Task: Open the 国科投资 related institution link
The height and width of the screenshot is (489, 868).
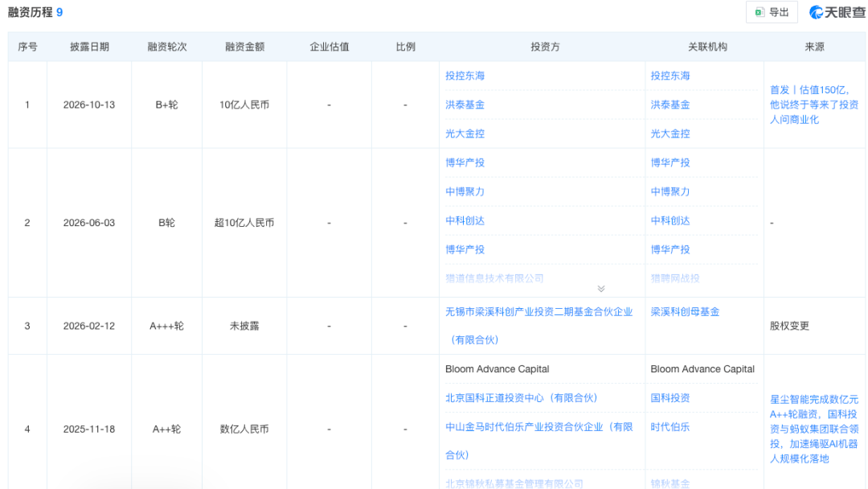Action: tap(669, 397)
